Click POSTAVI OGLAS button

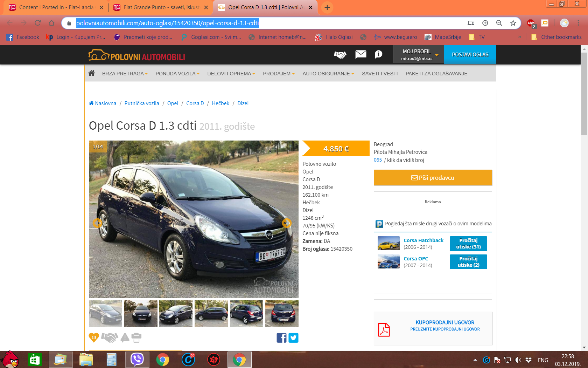(470, 55)
